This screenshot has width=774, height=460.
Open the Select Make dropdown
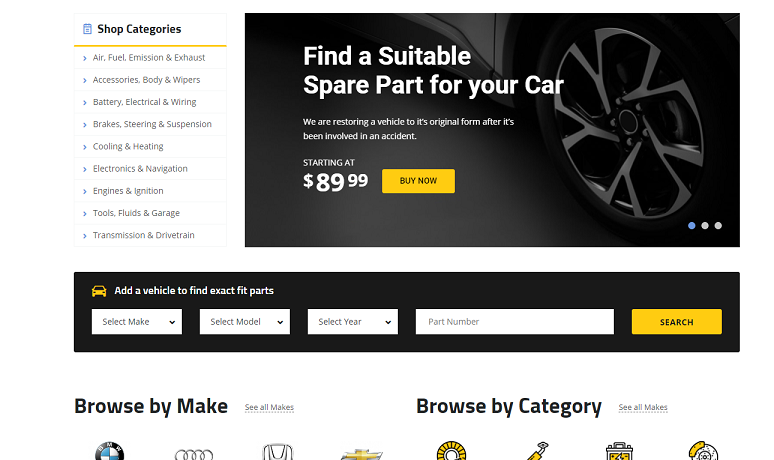point(137,322)
